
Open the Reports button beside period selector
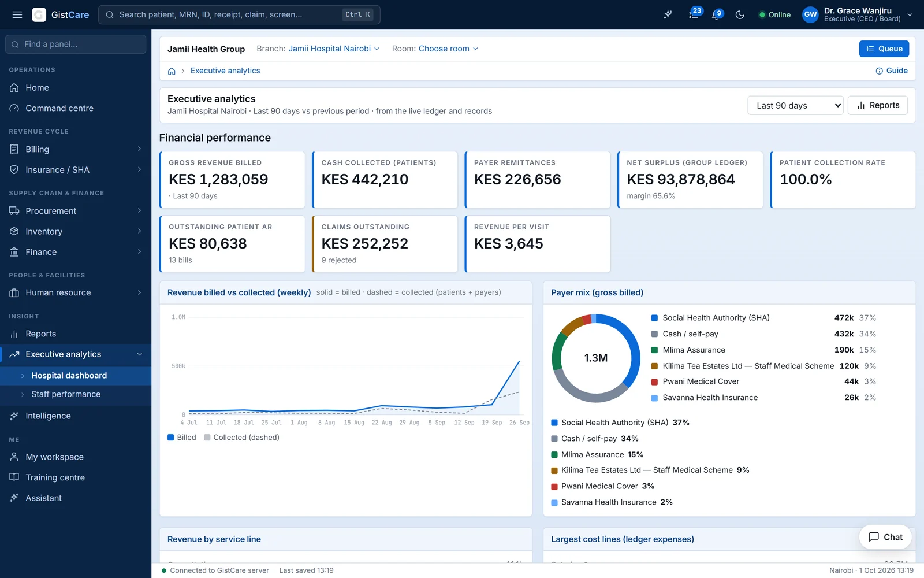click(x=878, y=105)
